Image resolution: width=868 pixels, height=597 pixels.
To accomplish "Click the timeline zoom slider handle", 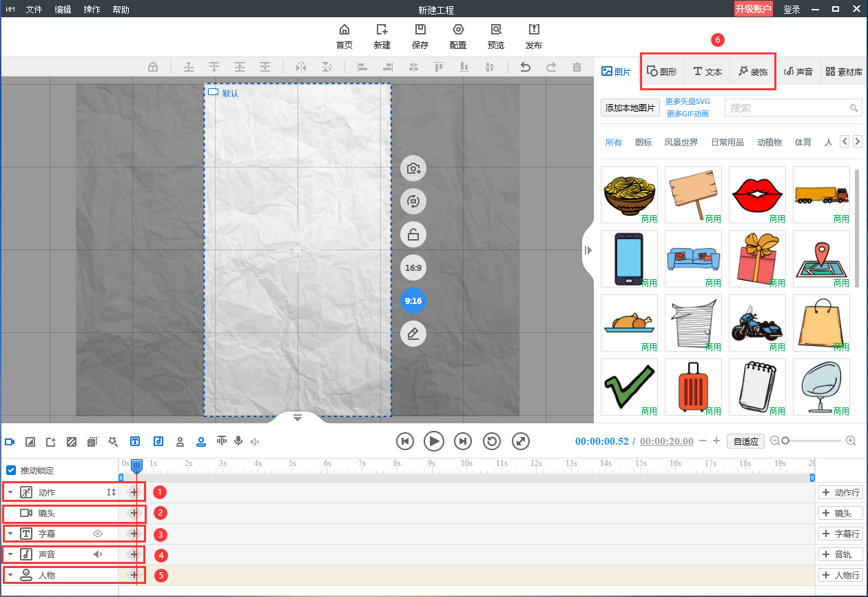I will (x=785, y=441).
